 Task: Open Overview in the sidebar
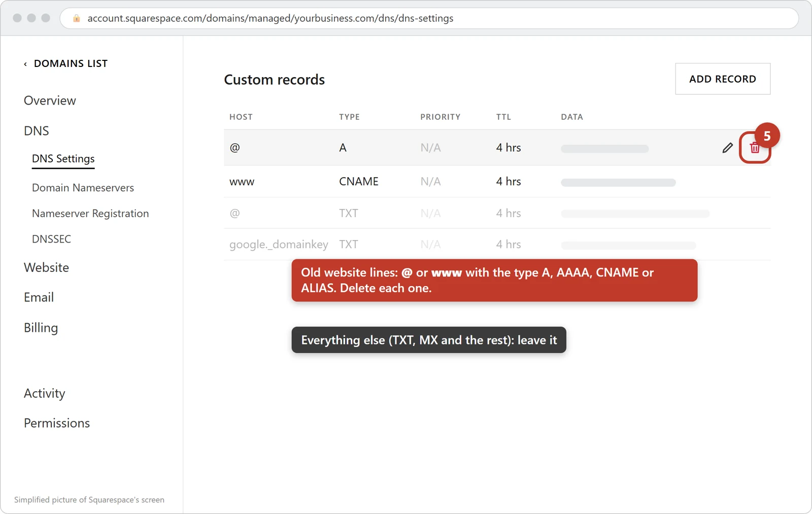point(50,100)
